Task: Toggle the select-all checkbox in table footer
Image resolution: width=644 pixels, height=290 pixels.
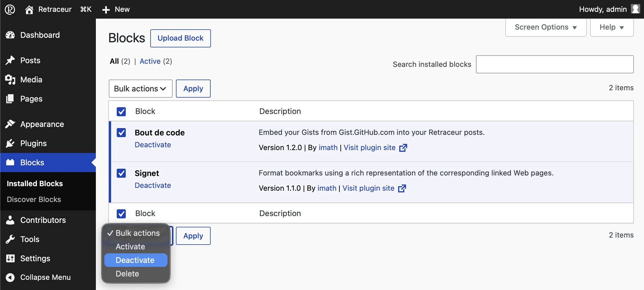Action: tap(121, 214)
